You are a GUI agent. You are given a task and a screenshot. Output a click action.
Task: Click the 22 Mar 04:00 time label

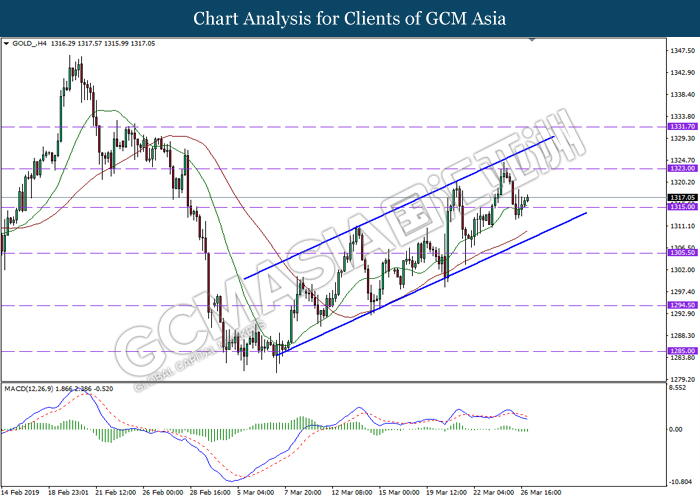[494, 493]
